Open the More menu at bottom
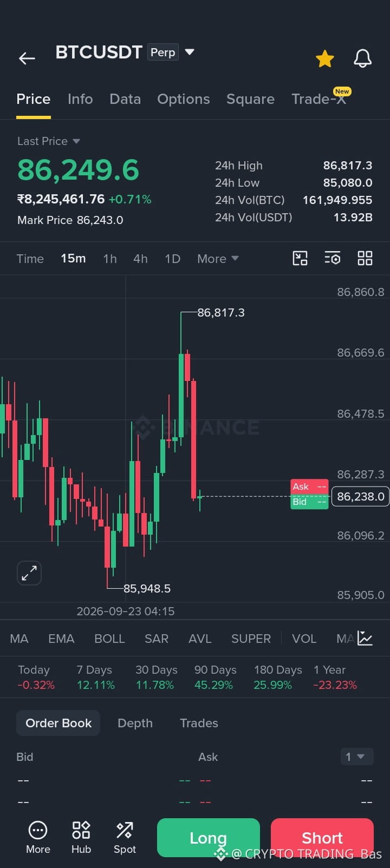 click(x=38, y=838)
